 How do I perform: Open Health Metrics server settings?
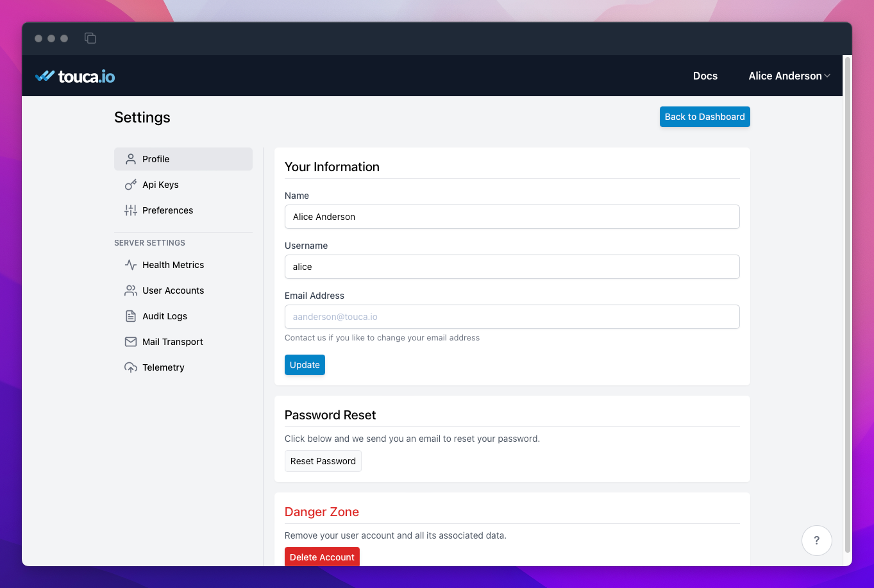click(183, 265)
